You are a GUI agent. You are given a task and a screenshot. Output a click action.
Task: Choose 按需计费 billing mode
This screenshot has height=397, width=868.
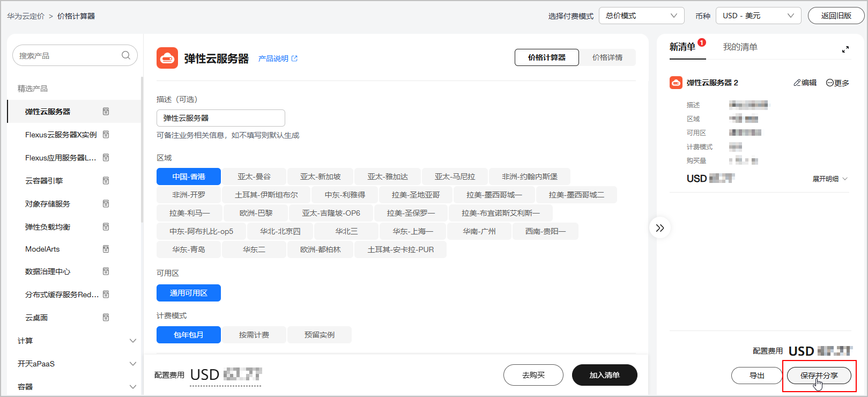click(x=254, y=335)
